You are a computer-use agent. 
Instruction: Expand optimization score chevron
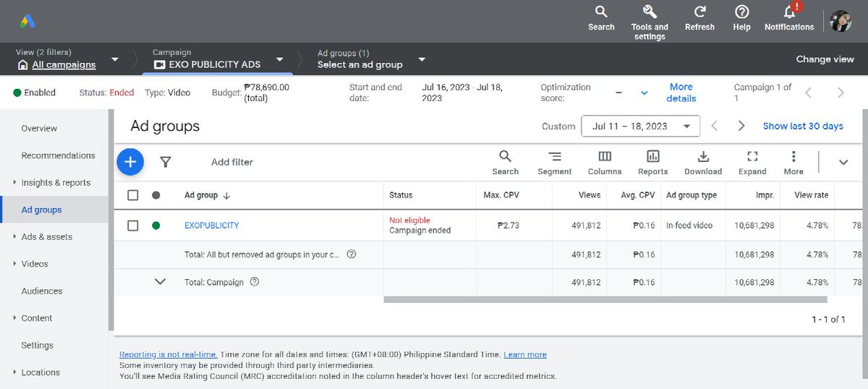[645, 93]
